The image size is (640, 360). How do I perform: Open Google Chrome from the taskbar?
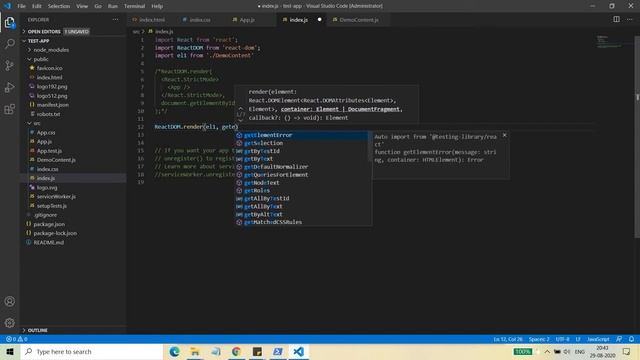(236, 351)
